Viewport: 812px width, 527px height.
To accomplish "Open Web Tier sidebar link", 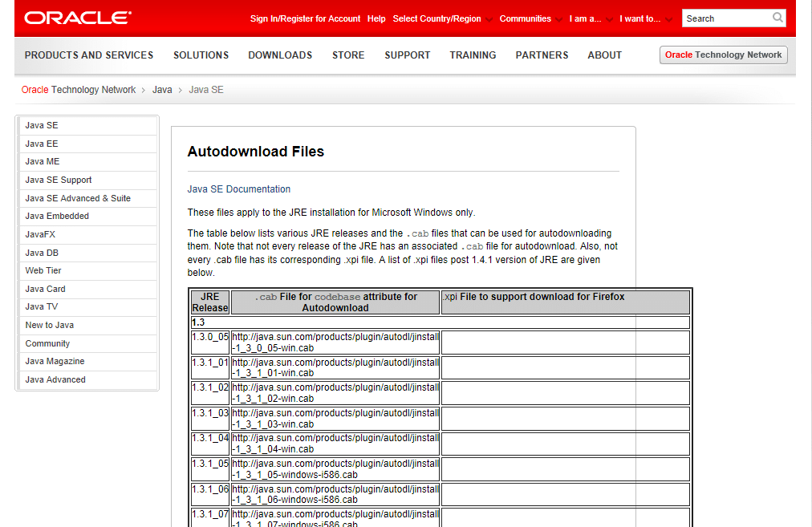I will (x=87, y=270).
